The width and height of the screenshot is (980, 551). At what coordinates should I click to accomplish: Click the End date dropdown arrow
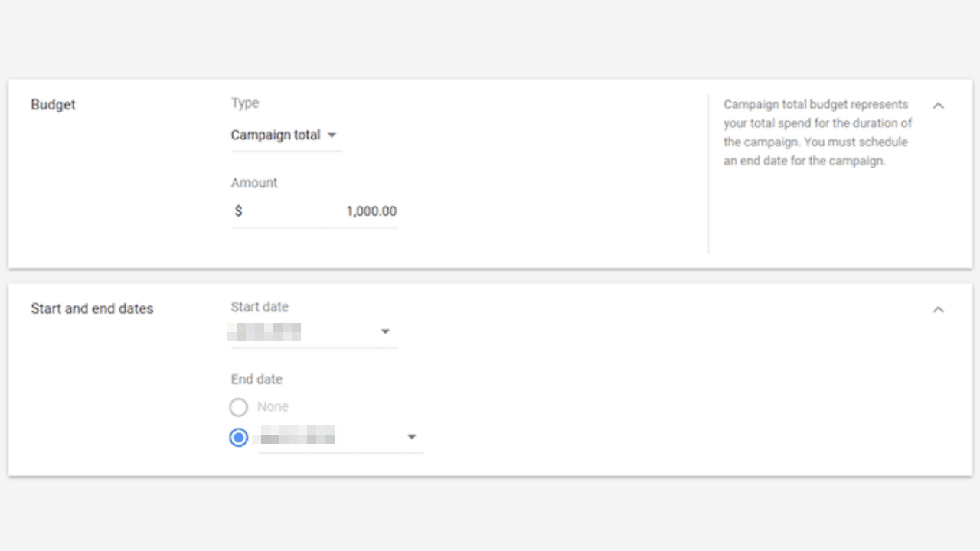pos(411,438)
